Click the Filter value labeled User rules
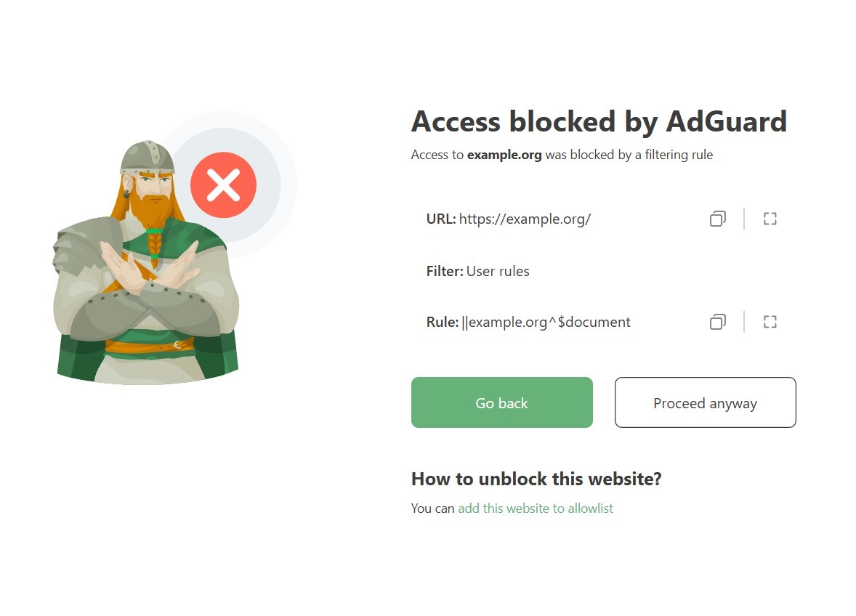This screenshot has height=616, width=856. tap(498, 271)
